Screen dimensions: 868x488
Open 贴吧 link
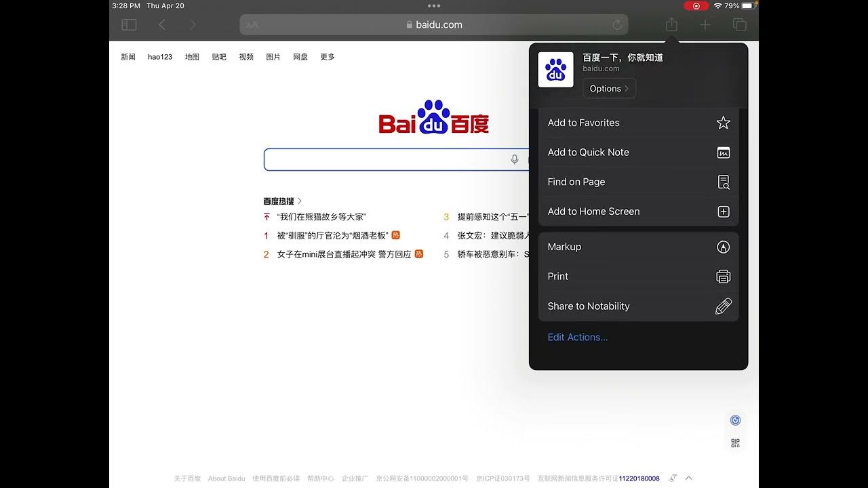(219, 57)
